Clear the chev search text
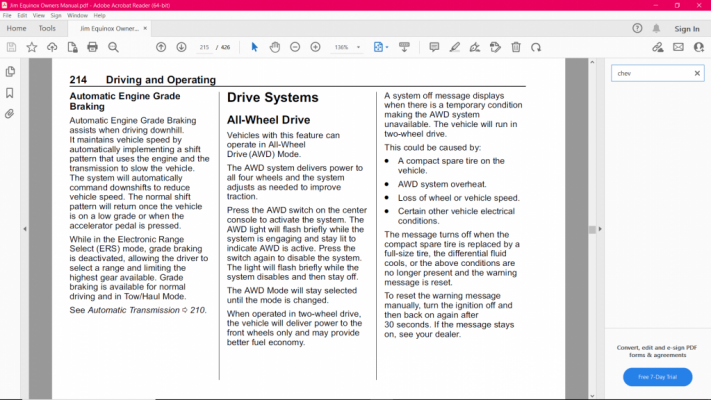 (x=697, y=73)
